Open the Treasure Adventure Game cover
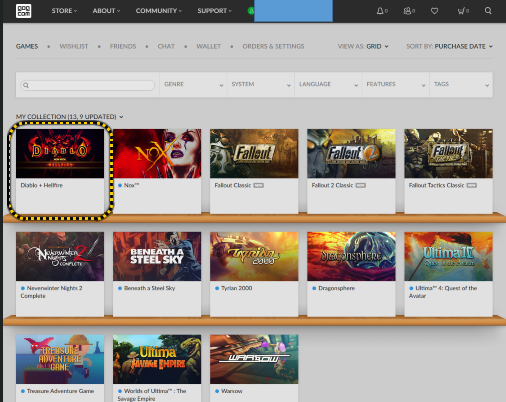The image size is (506, 402). pos(60,359)
